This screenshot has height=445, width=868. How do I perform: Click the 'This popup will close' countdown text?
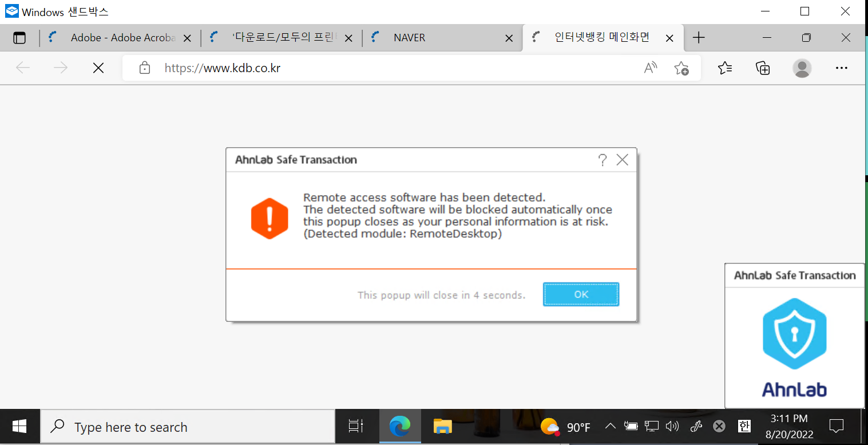pos(441,296)
